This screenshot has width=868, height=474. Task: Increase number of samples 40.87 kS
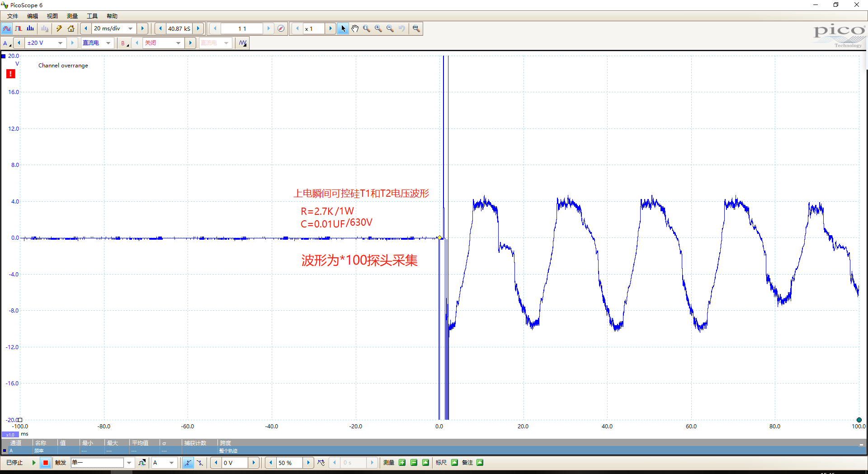pyautogui.click(x=198, y=28)
